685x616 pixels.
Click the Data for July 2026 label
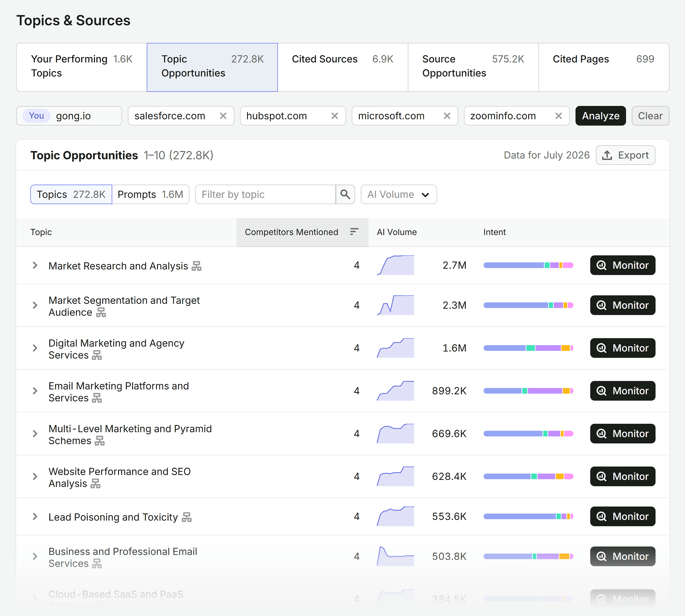point(547,155)
